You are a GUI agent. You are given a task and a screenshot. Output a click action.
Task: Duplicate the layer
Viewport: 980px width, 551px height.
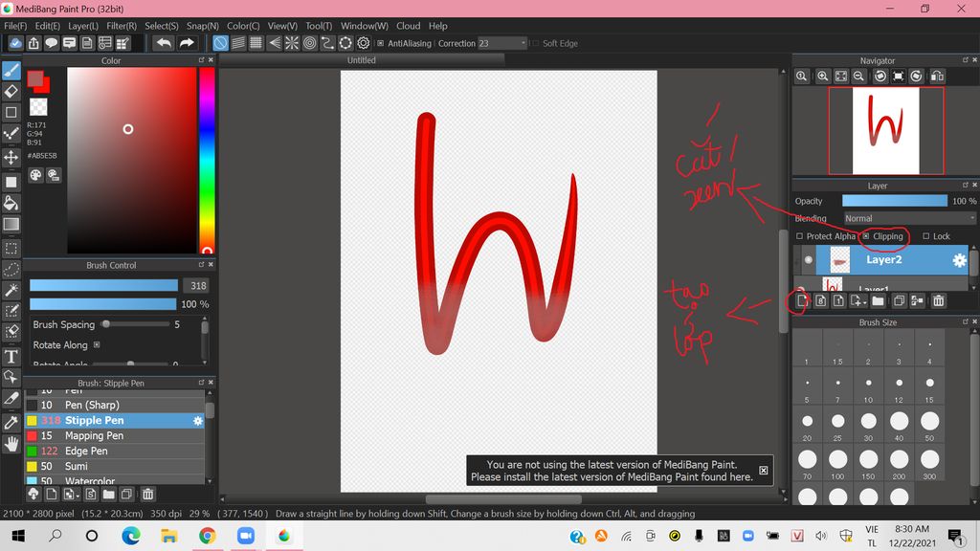coord(899,301)
